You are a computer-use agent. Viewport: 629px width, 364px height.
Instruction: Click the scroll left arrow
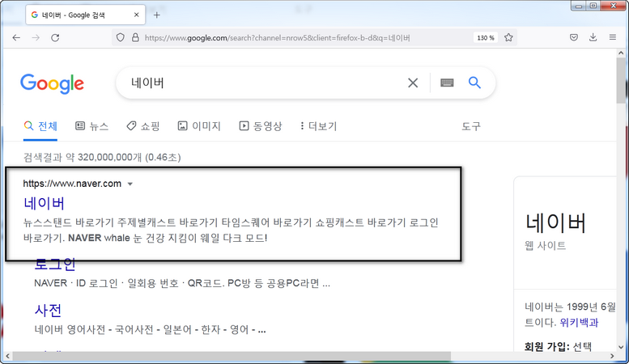pos(7,356)
